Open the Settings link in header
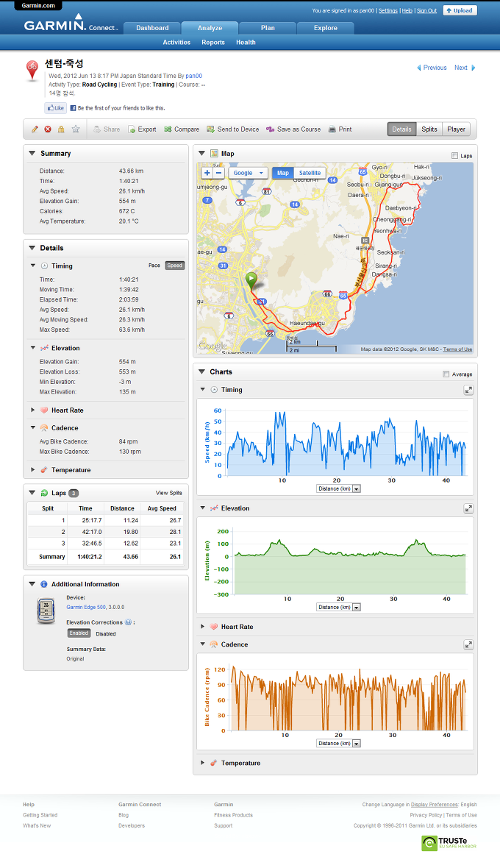500x868 pixels. [x=387, y=10]
